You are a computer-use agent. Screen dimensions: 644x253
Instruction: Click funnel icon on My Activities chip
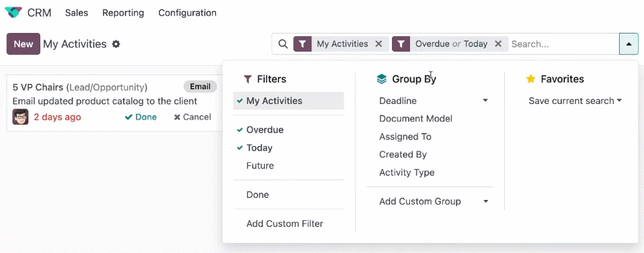[303, 44]
